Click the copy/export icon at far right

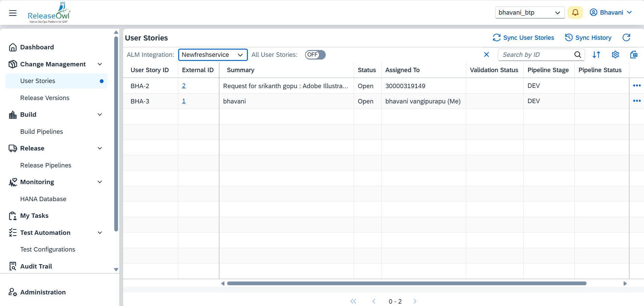[x=633, y=54]
